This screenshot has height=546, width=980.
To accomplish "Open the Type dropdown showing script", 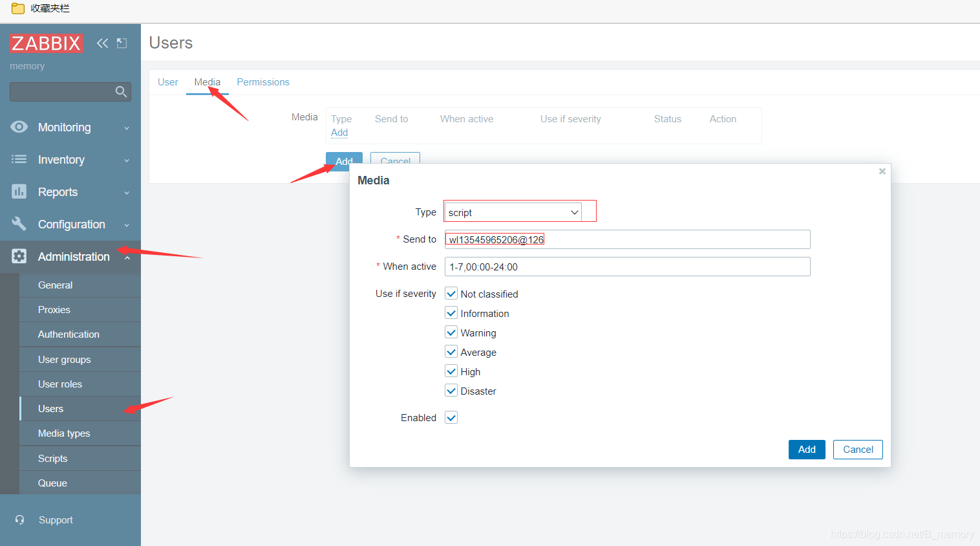I will click(513, 212).
